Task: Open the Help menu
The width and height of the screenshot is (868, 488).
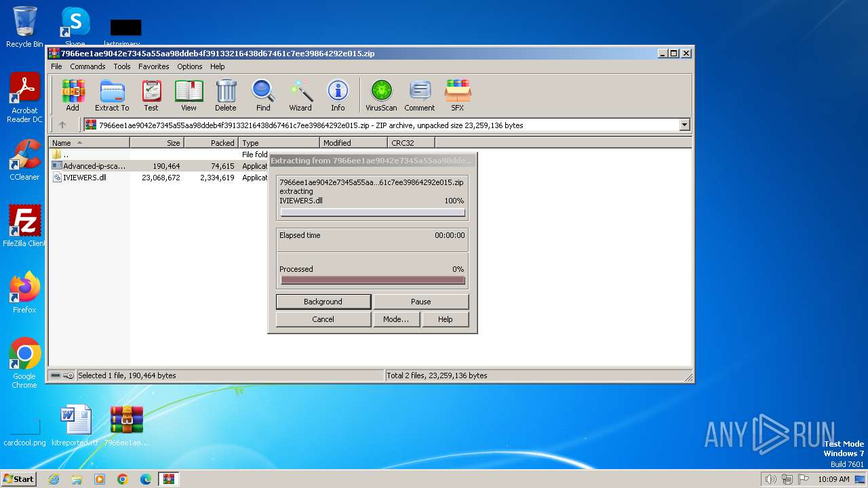Action: (x=217, y=66)
